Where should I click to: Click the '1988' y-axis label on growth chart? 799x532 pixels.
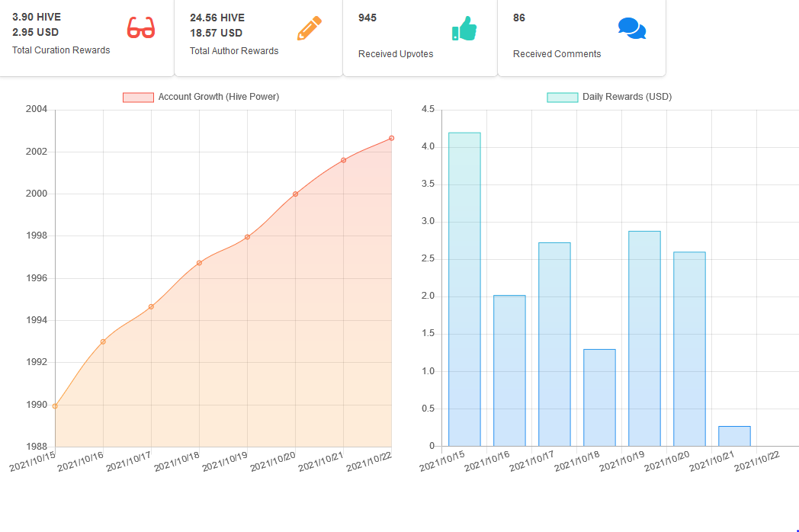[x=37, y=447]
